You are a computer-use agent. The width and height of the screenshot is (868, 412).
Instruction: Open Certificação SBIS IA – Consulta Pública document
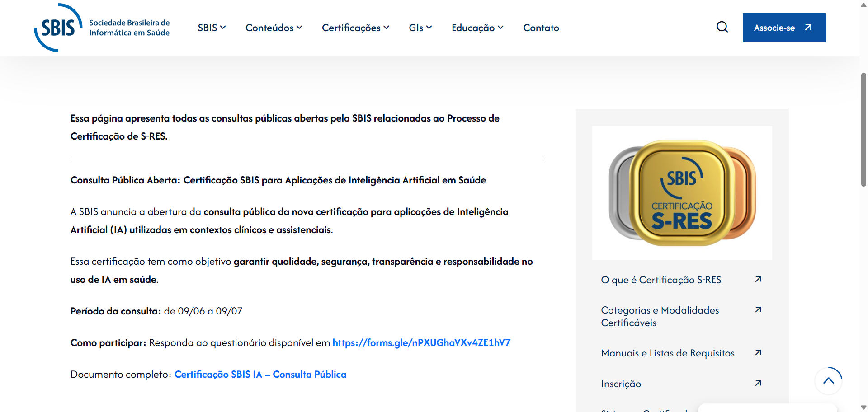[x=260, y=375]
